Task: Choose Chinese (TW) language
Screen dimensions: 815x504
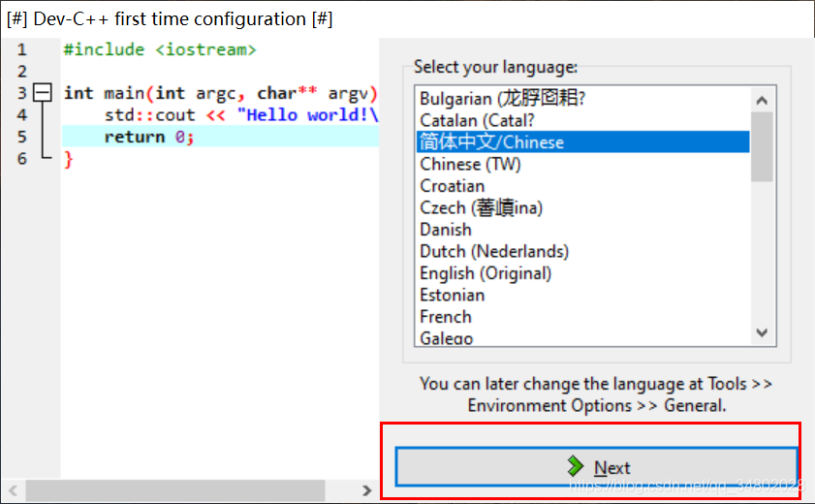Action: tap(583, 164)
